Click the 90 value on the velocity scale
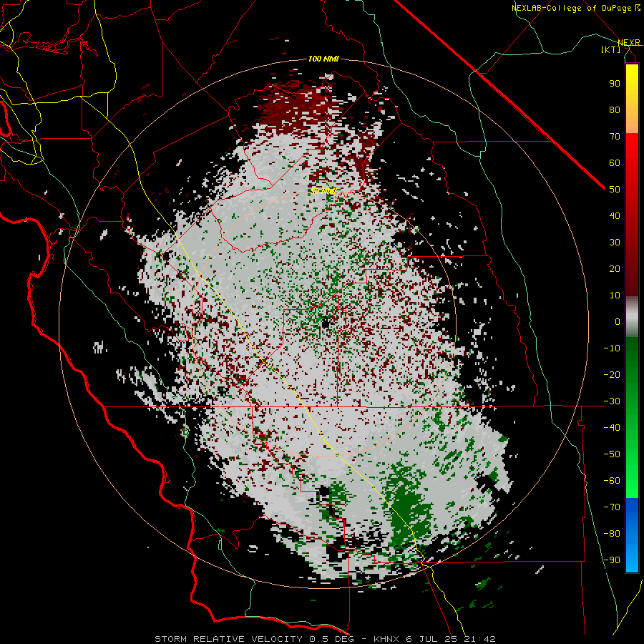 [615, 84]
